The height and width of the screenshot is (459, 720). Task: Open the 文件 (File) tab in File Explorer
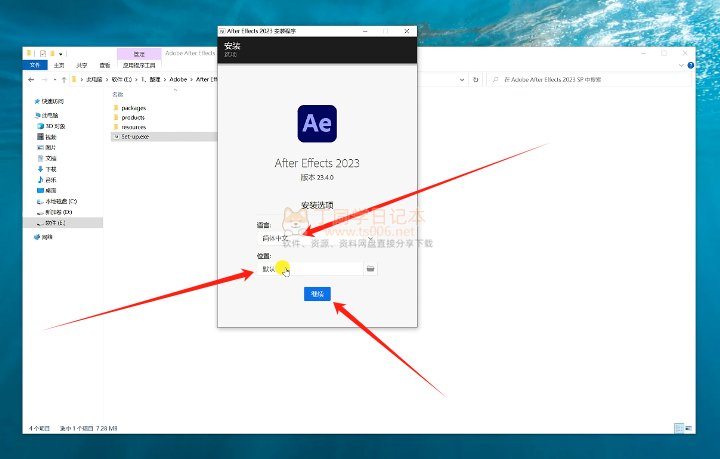(35, 65)
